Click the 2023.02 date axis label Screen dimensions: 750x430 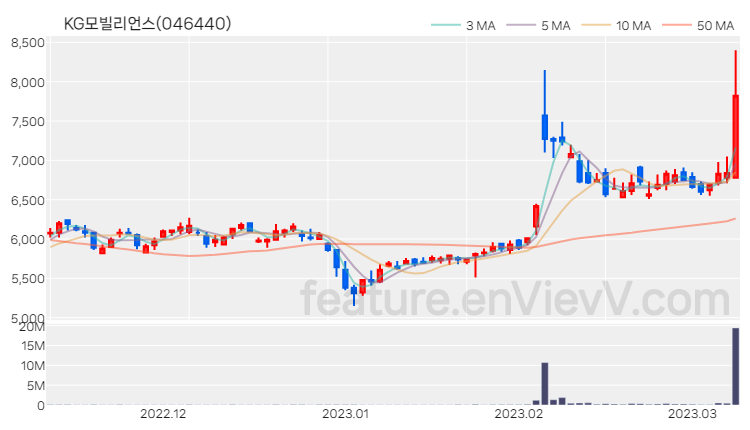tap(519, 414)
